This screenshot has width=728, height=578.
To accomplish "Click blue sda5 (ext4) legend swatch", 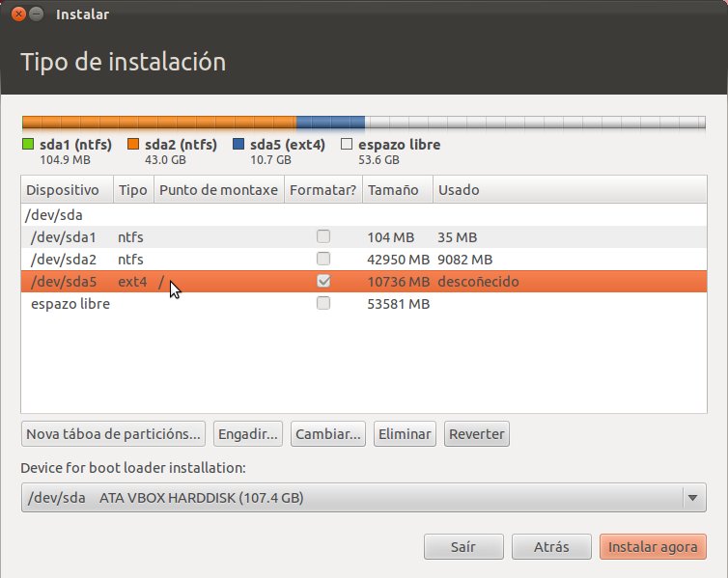I will 238,145.
